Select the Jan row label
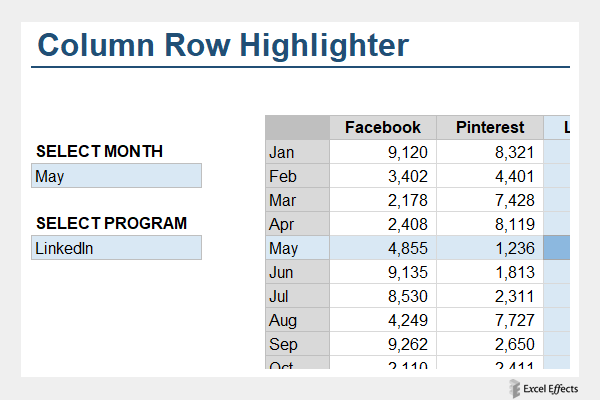 pyautogui.click(x=296, y=152)
